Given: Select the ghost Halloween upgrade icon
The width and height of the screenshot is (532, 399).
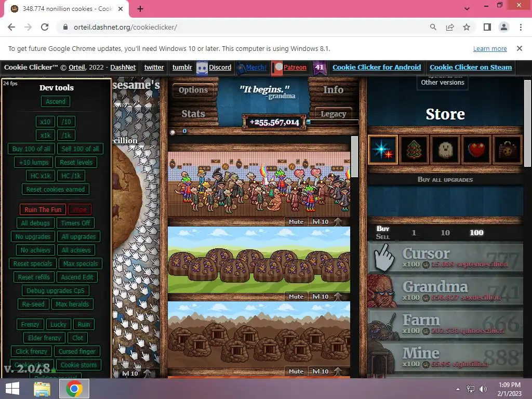Looking at the screenshot, I should (445, 150).
